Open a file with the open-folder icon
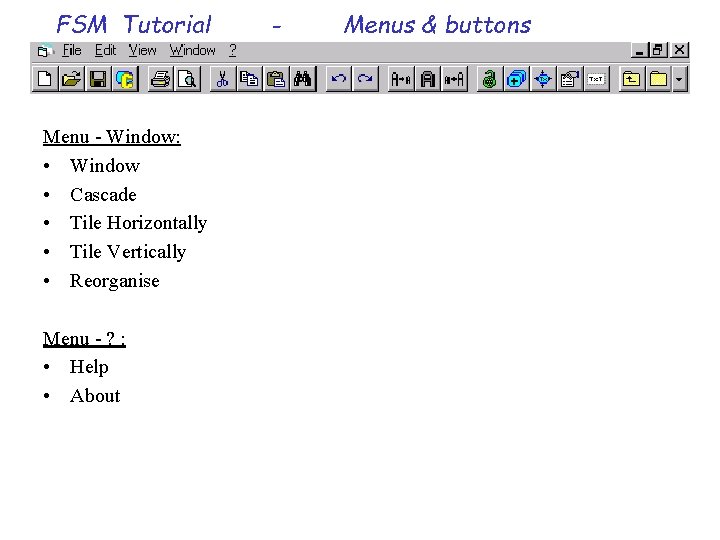The height and width of the screenshot is (540, 720). (72, 79)
